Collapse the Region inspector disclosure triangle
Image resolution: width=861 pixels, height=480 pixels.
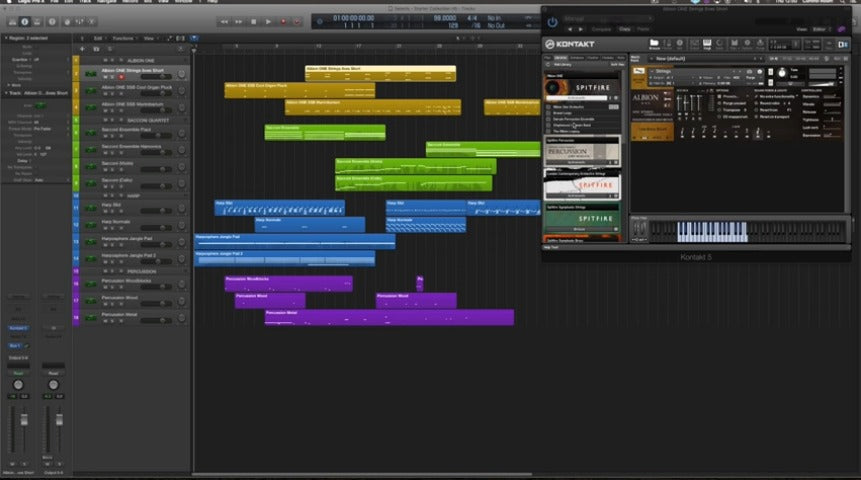pyautogui.click(x=6, y=38)
